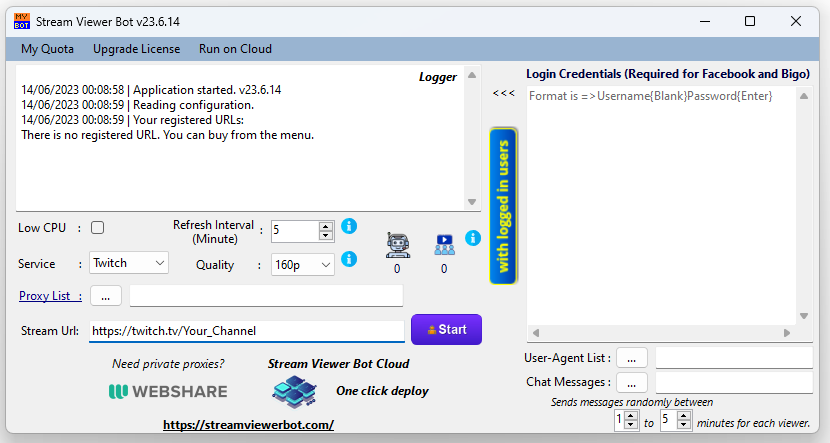Click the credentials box scroll left arrow
This screenshot has width=830, height=443.
pos(536,333)
